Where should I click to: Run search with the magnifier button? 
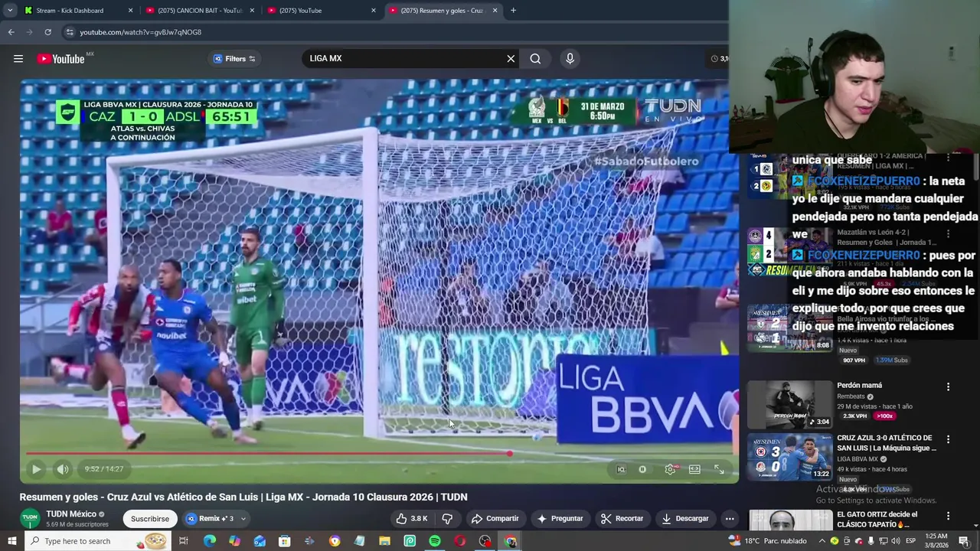(x=535, y=59)
